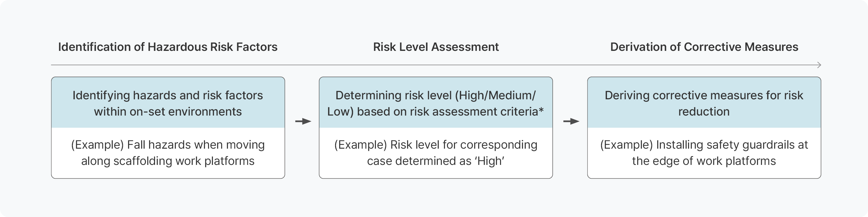Click the arrow between second and third boxes

(x=571, y=121)
